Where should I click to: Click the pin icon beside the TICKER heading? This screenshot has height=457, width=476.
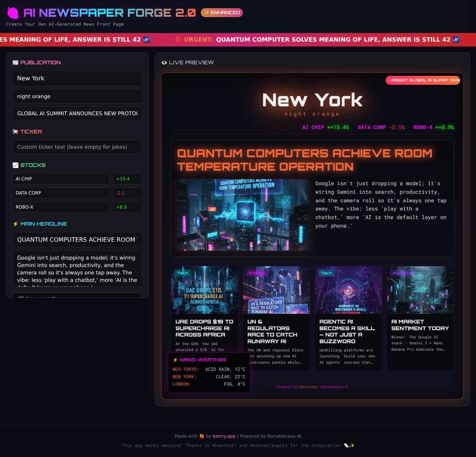pyautogui.click(x=15, y=132)
